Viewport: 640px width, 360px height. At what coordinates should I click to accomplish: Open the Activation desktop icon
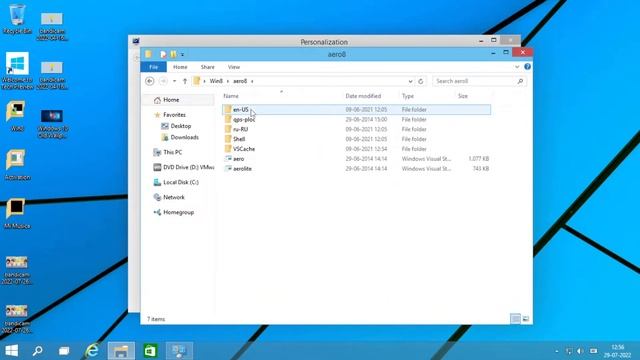click(16, 164)
